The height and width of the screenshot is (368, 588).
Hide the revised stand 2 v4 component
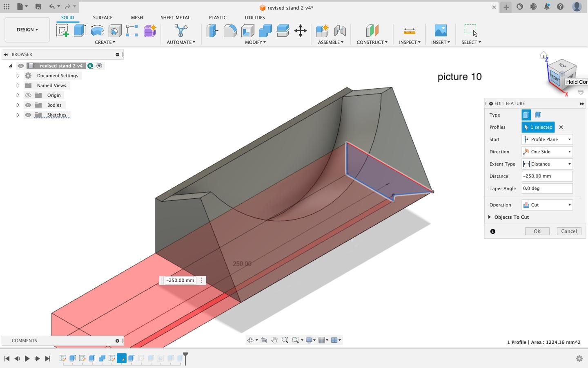pyautogui.click(x=21, y=66)
